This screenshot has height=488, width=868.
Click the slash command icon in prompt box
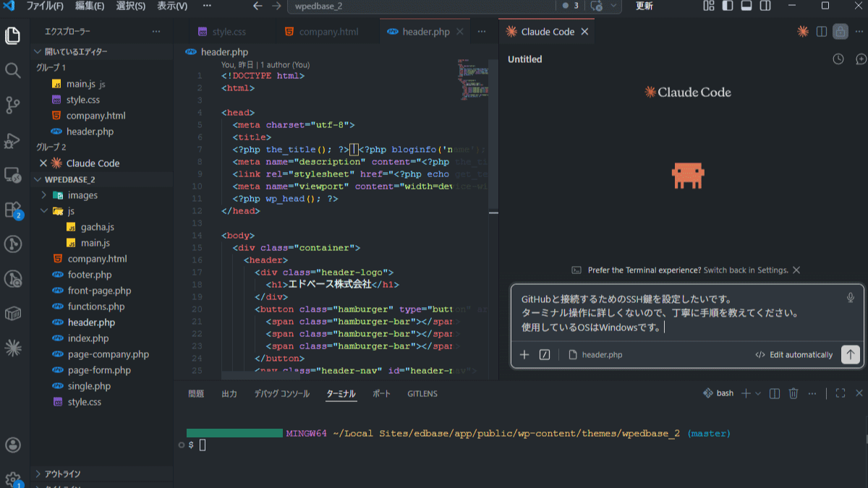click(545, 354)
